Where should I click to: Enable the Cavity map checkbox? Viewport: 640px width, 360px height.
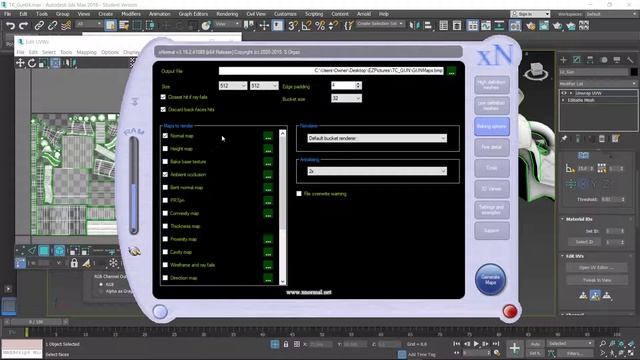[x=165, y=252]
